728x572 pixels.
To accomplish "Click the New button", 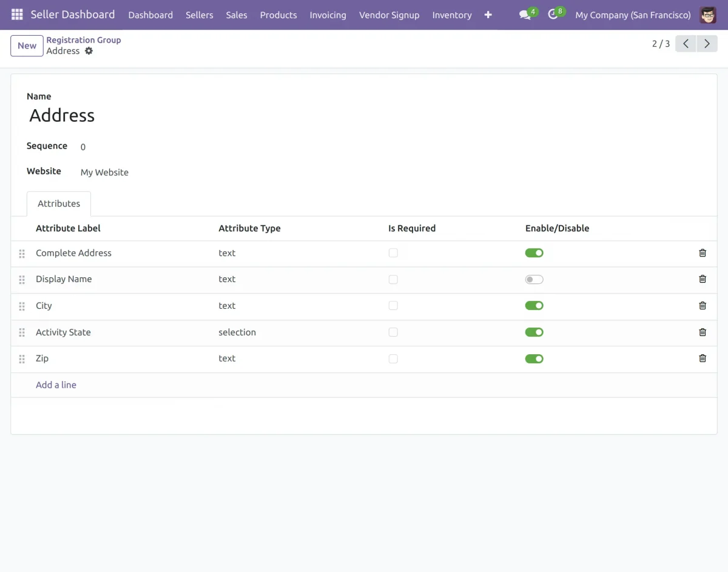I will 27,45.
